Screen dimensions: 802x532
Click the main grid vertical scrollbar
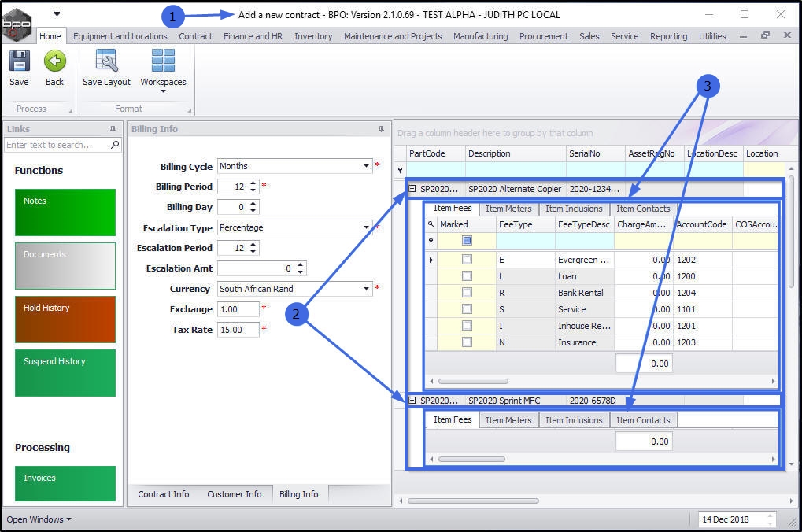point(791,230)
